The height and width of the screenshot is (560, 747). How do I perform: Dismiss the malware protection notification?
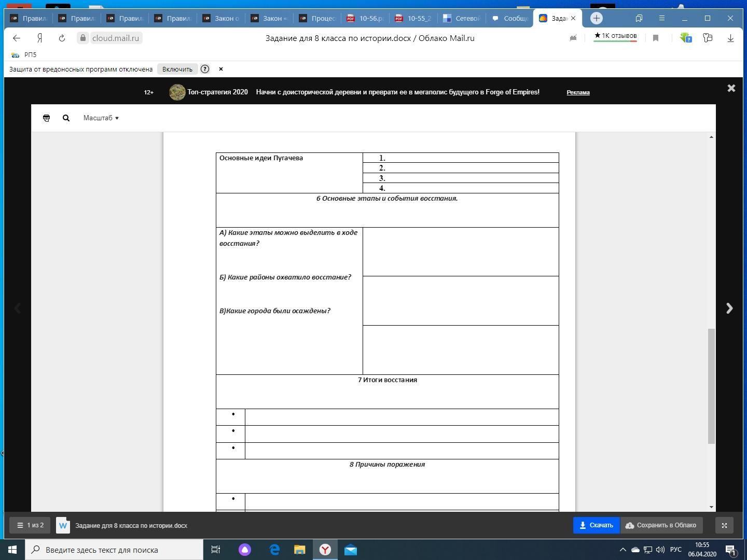(x=221, y=69)
